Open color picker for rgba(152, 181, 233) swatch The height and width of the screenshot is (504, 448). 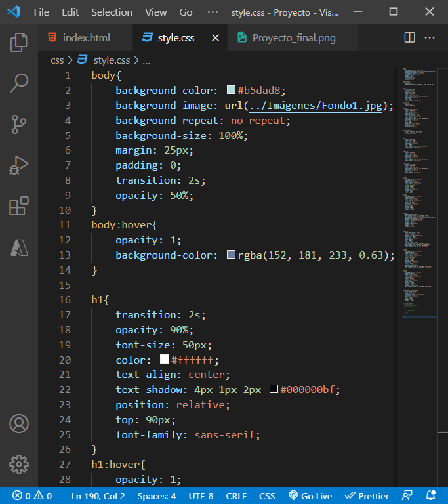pos(231,255)
